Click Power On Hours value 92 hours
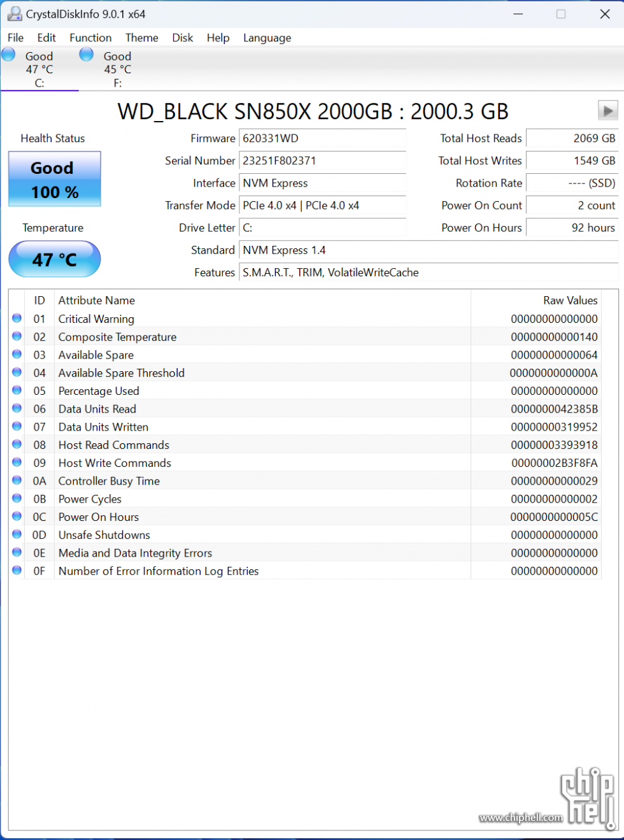 [572, 227]
